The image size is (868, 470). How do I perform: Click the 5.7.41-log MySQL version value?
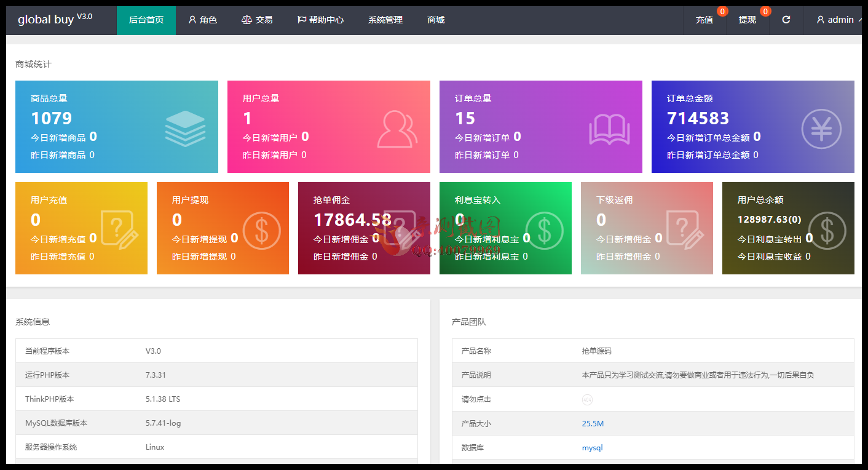click(164, 423)
